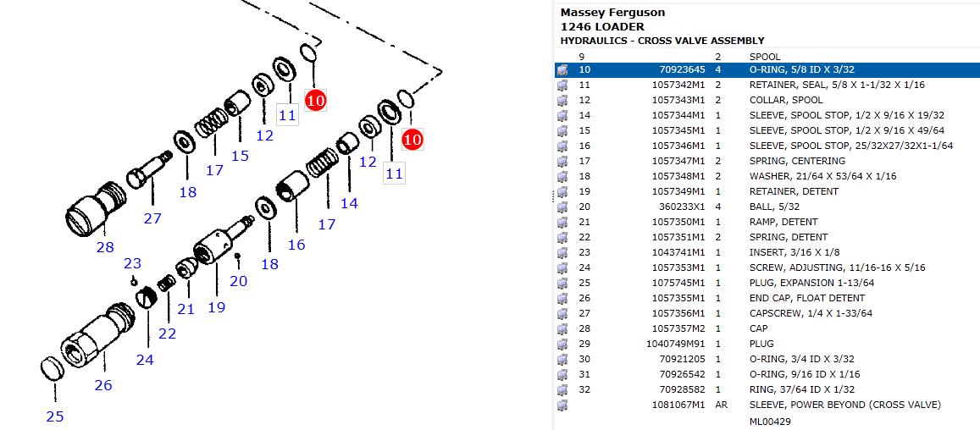Select part number 70928582
980x430 pixels.
tap(683, 390)
